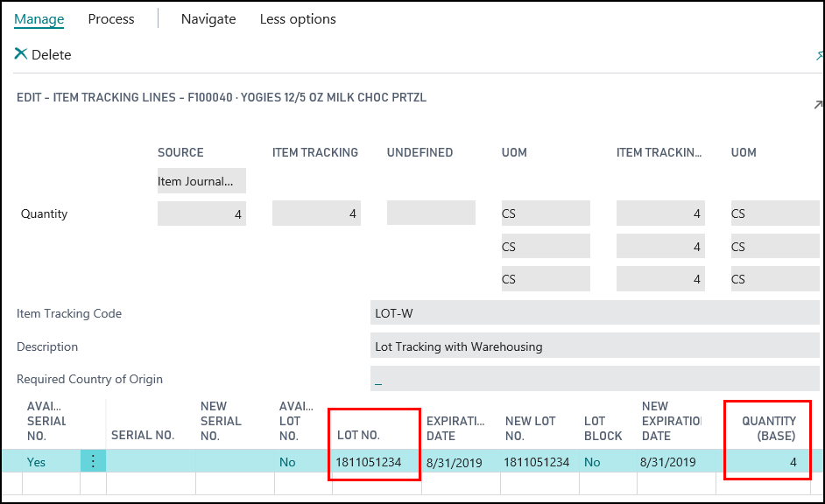The width and height of the screenshot is (825, 504).
Task: Click the No value in Lot Block column
Action: click(x=592, y=461)
